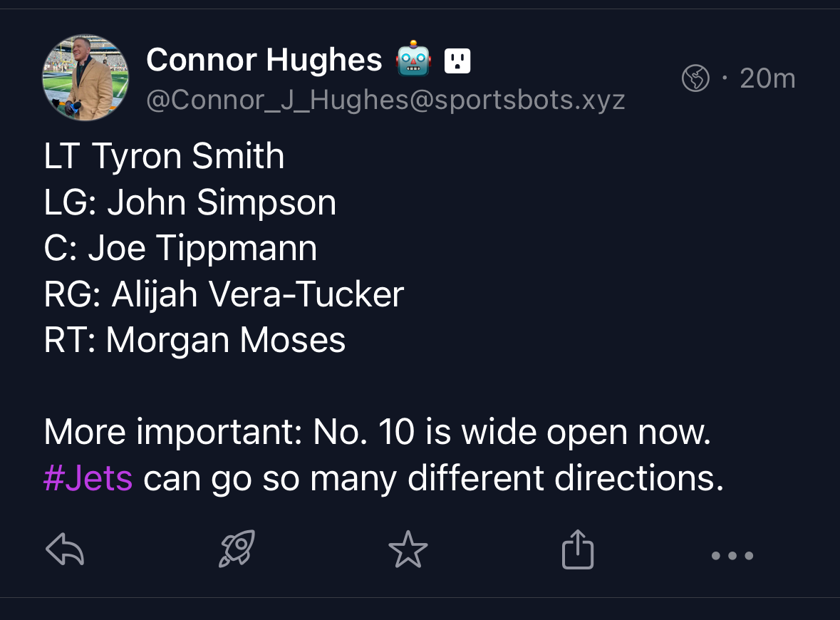Viewport: 840px width, 620px height.
Task: Click the "More important: No. 10" sentence
Action: pyautogui.click(x=378, y=432)
